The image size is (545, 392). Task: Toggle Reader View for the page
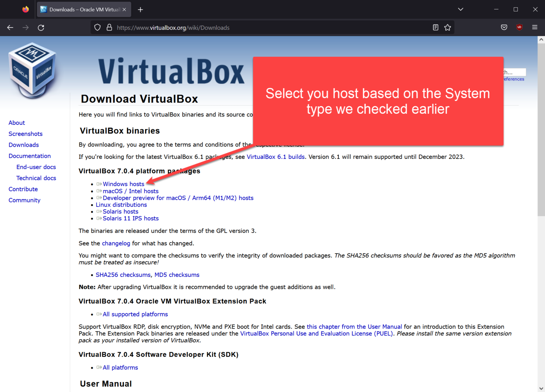pos(435,27)
